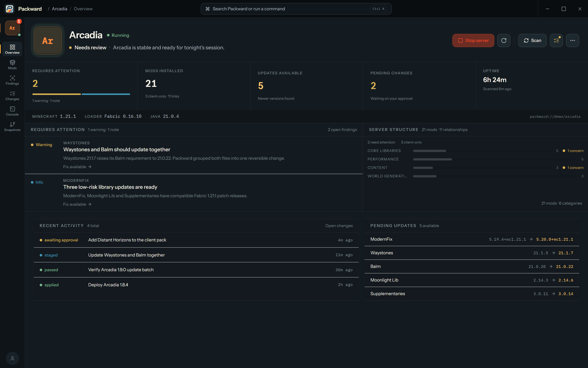Click the Fabric 0.16.10 loader label
The height and width of the screenshot is (368, 588).
click(123, 116)
